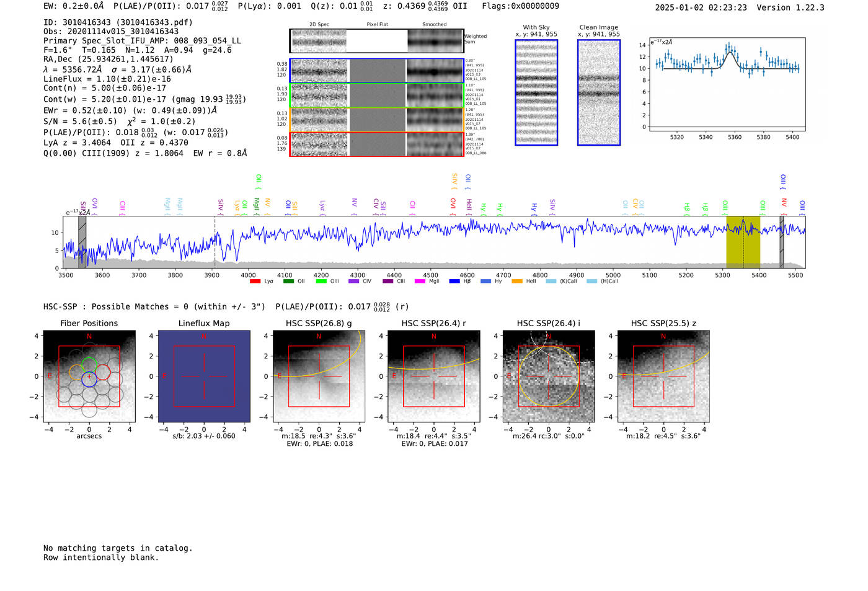Screen dimensions: 868x591
Task: Click the purple CIV legend swatch
Action: point(354,281)
